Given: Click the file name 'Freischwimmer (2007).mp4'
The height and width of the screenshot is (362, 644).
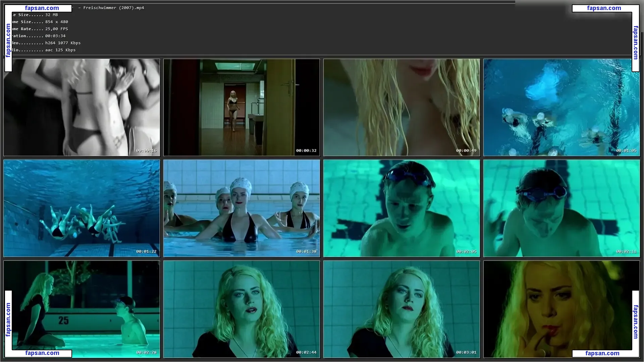Looking at the screenshot, I should click(114, 8).
